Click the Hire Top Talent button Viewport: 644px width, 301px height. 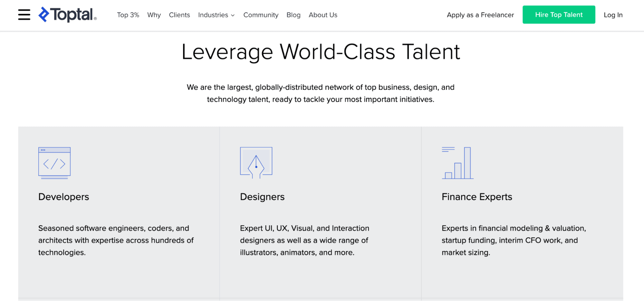(559, 15)
